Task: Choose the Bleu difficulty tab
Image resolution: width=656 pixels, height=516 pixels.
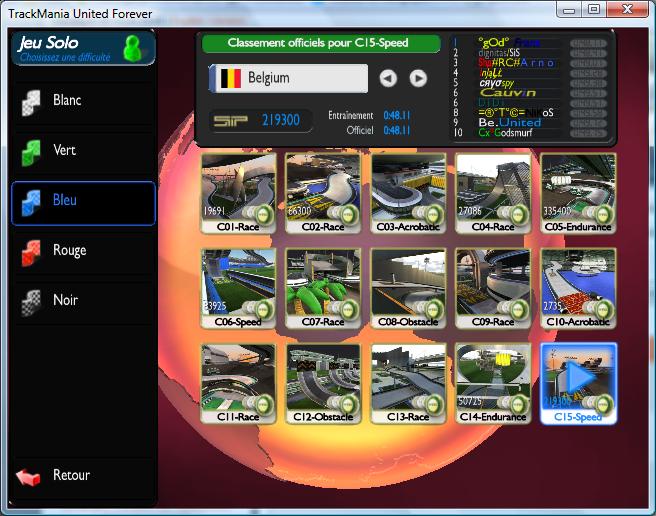Action: pos(83,202)
